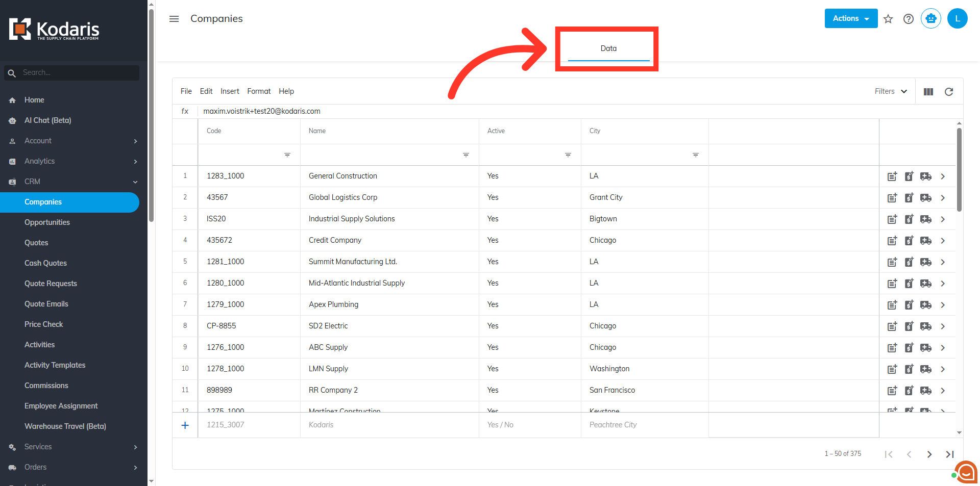
Task: Click truck icon for Industrial Supply Solutions
Action: [926, 219]
